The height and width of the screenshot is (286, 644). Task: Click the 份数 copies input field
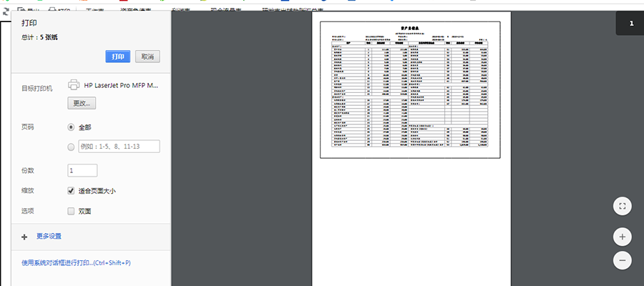click(82, 171)
